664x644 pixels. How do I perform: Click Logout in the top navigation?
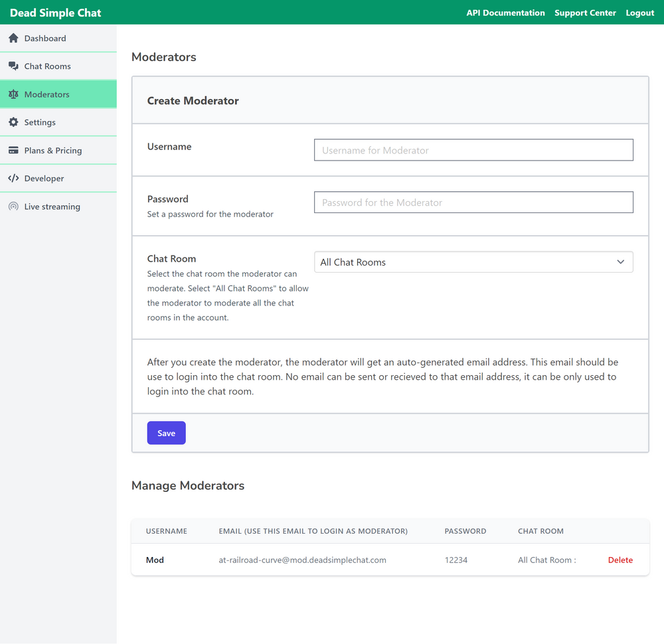click(x=639, y=12)
